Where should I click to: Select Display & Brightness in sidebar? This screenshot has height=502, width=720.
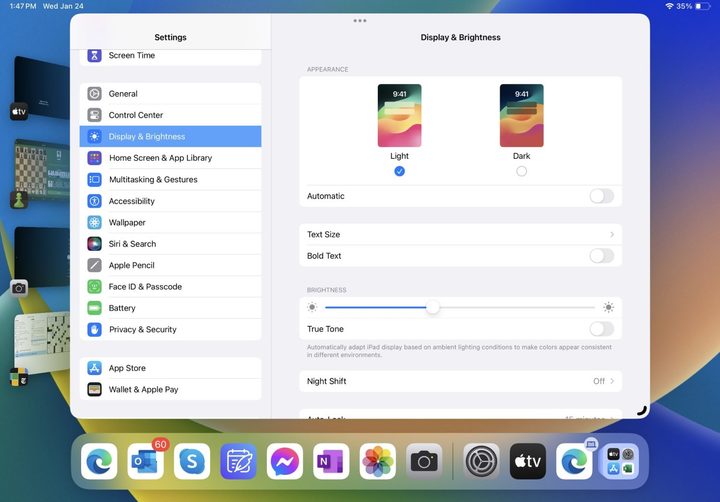click(x=170, y=136)
